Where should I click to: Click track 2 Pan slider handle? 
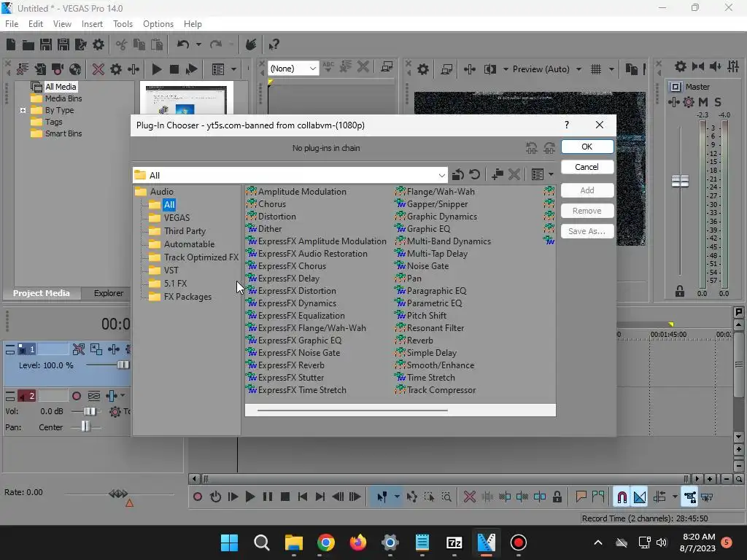point(85,427)
